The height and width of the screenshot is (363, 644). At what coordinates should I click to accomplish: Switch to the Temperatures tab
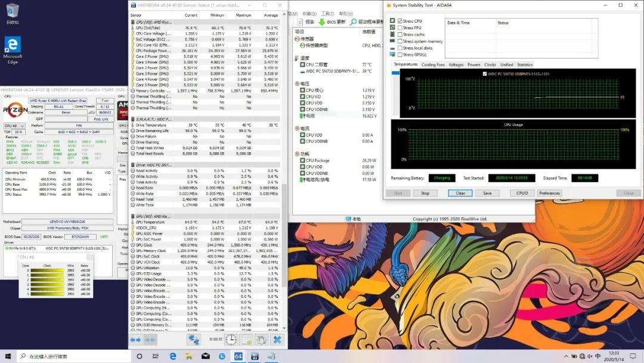[x=405, y=64]
